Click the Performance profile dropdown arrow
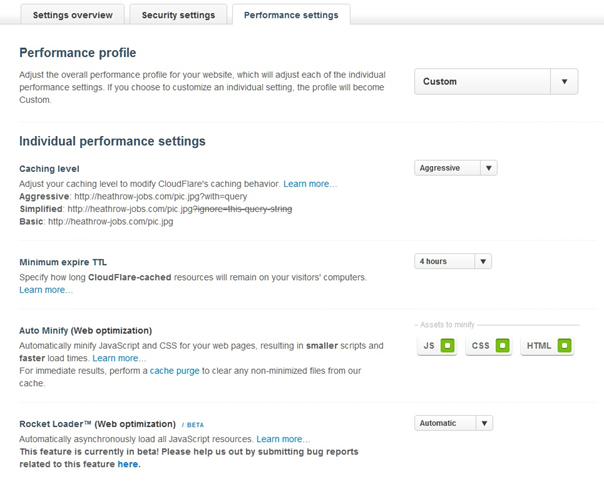Viewport: 604px width, 481px height. pos(564,82)
